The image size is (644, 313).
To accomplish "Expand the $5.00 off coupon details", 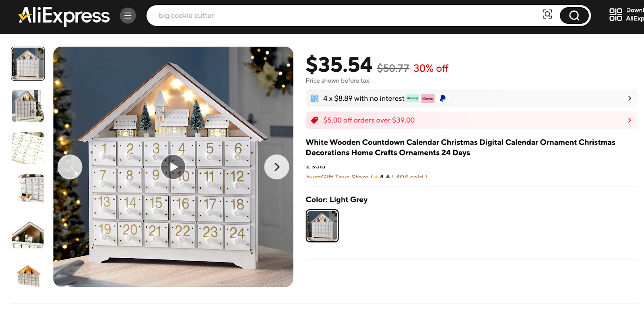I will pyautogui.click(x=629, y=120).
